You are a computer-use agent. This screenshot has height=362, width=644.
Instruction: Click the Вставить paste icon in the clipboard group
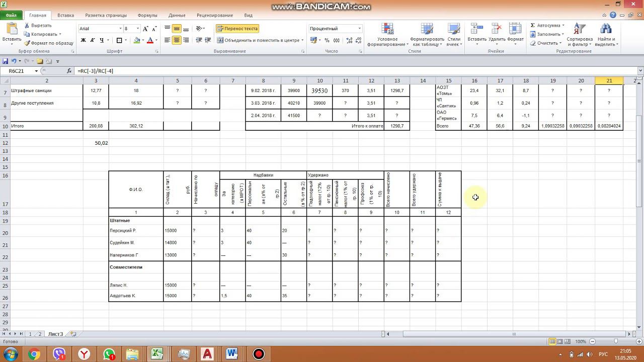(12, 29)
